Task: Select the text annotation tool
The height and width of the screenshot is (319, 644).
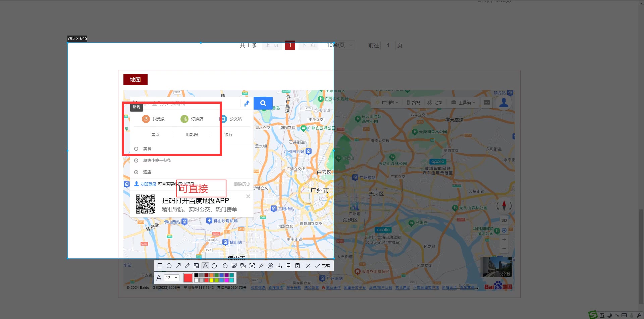Action: 205,266
